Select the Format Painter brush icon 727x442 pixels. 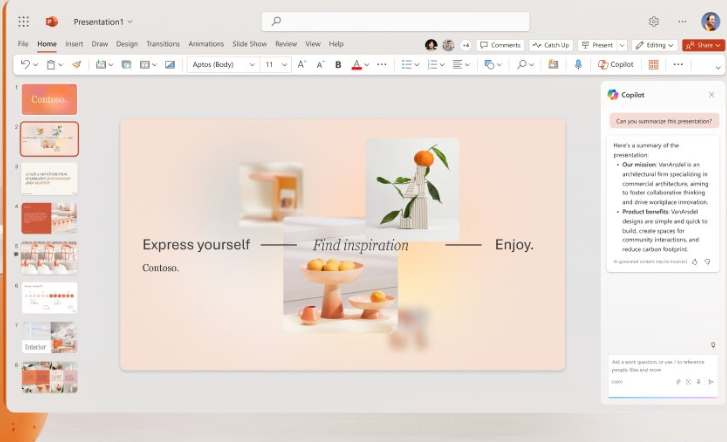(x=77, y=64)
